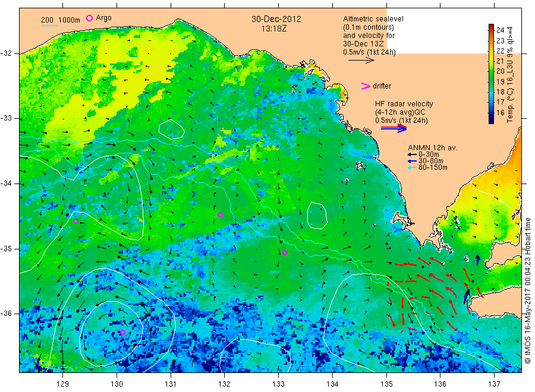This screenshot has height=392, width=535.
Task: Click the green 20 degree band on the colorbar
Action: 491,71
